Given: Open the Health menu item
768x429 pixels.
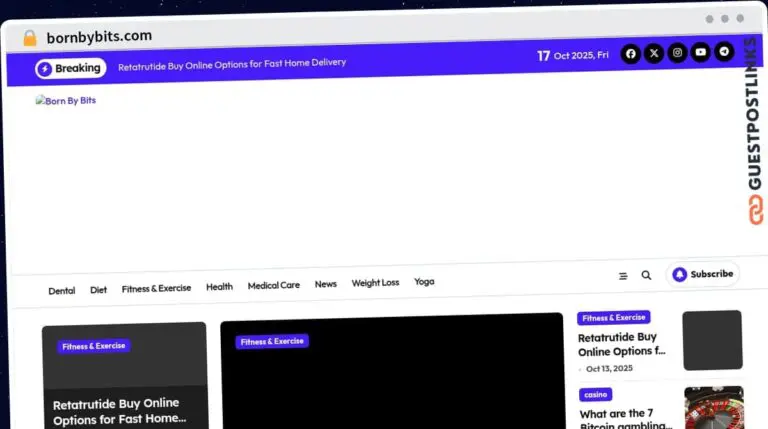Looking at the screenshot, I should [219, 286].
